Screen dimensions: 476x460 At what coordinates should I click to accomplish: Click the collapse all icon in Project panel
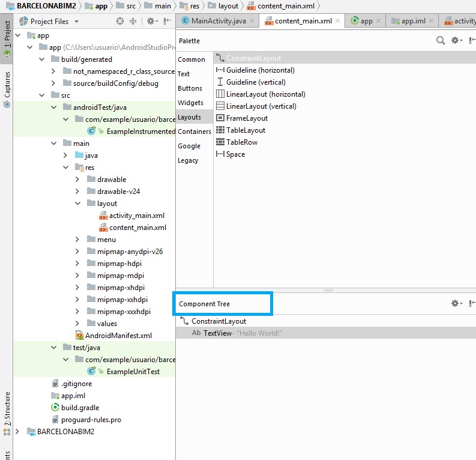tap(133, 22)
